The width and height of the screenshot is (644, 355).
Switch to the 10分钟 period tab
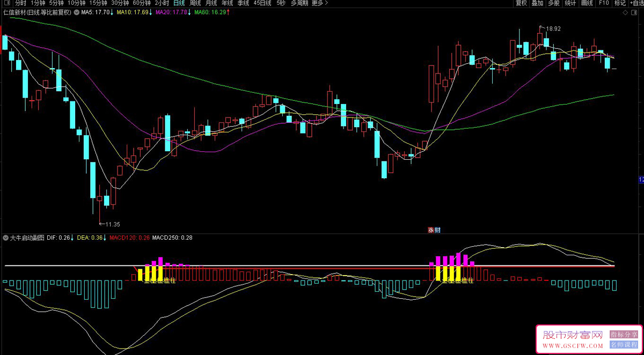[x=76, y=3]
